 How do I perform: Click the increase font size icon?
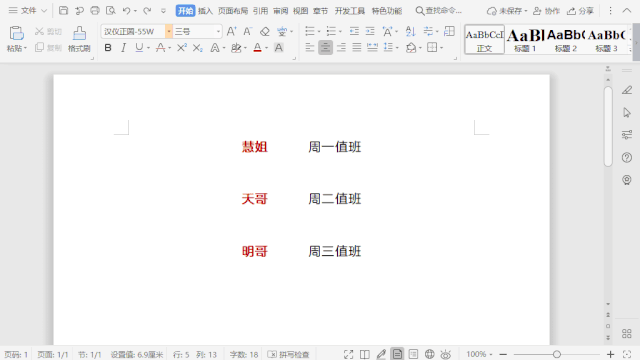pos(231,31)
